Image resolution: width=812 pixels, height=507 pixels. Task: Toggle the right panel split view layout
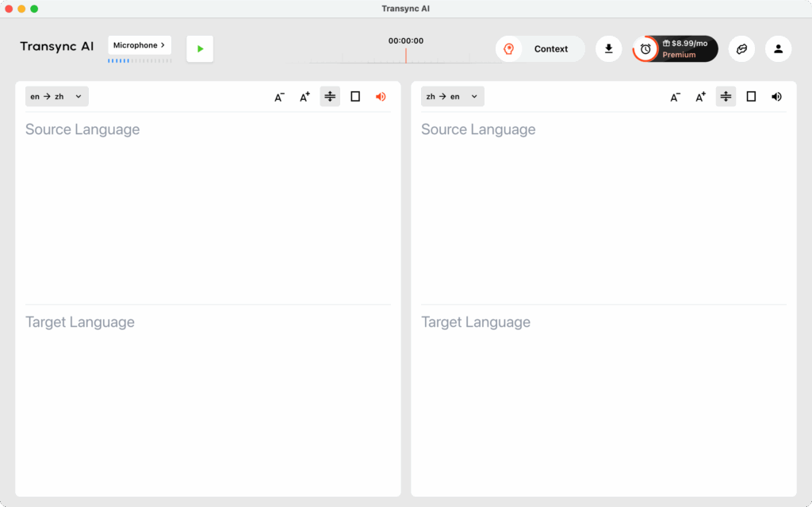pyautogui.click(x=726, y=97)
